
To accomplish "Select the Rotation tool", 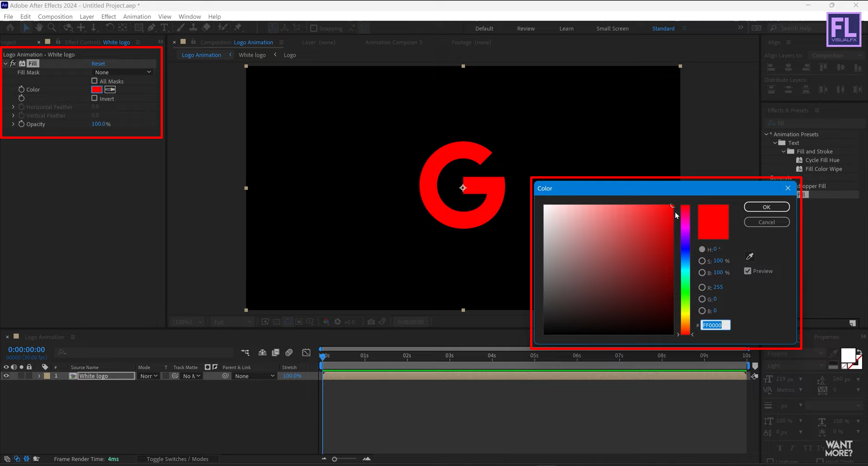I will [109, 28].
